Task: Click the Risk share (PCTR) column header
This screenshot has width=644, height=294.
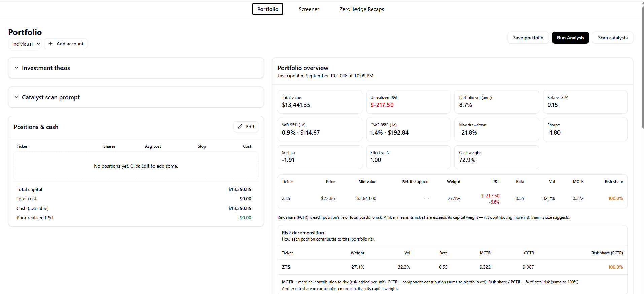Action: pos(607,253)
